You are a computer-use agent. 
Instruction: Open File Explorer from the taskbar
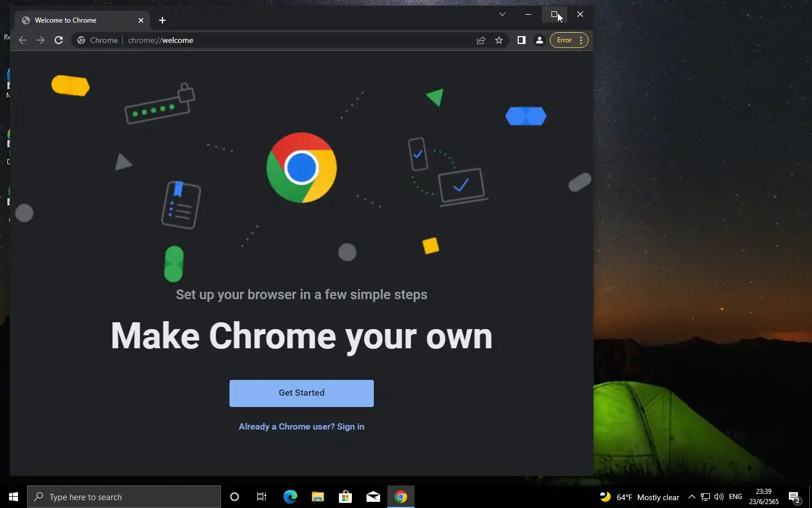coord(317,497)
